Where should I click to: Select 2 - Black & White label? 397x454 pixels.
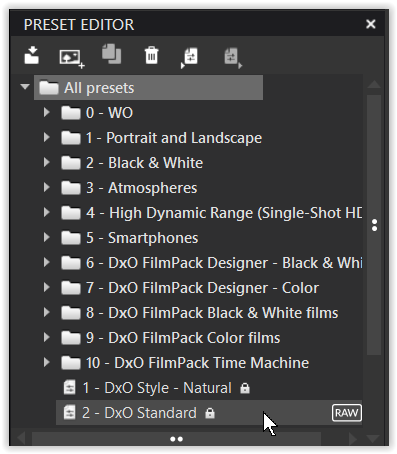tap(144, 163)
